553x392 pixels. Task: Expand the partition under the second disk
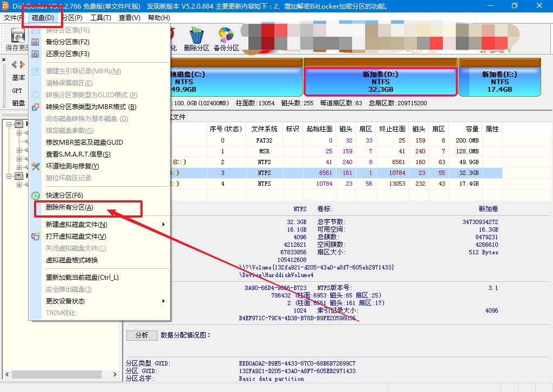(x=19, y=185)
